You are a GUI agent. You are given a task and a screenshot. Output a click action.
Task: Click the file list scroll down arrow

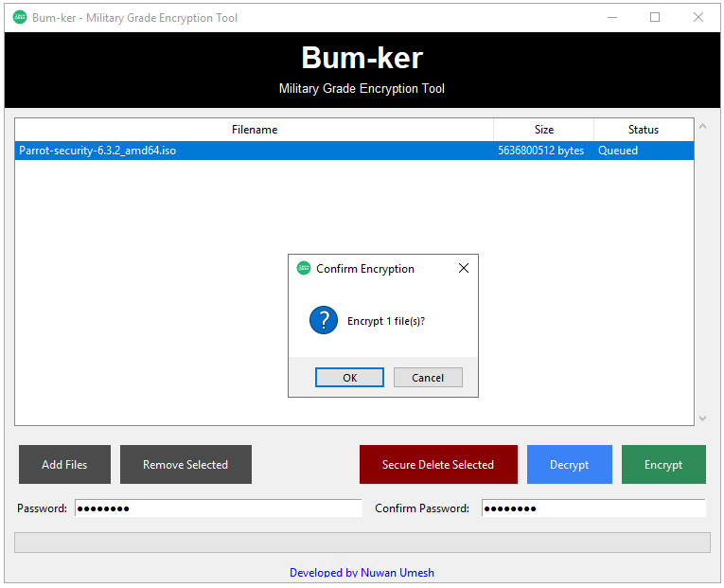pos(703,418)
